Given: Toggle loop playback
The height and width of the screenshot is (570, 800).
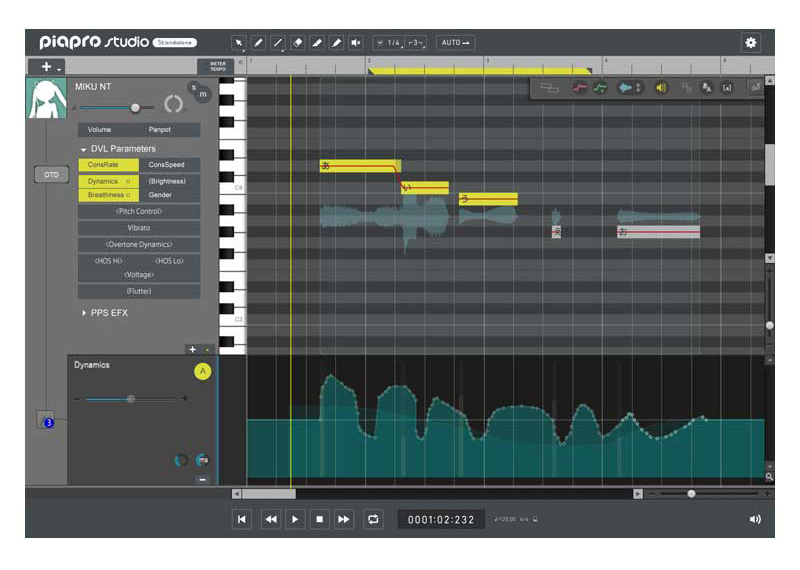Looking at the screenshot, I should tap(373, 519).
